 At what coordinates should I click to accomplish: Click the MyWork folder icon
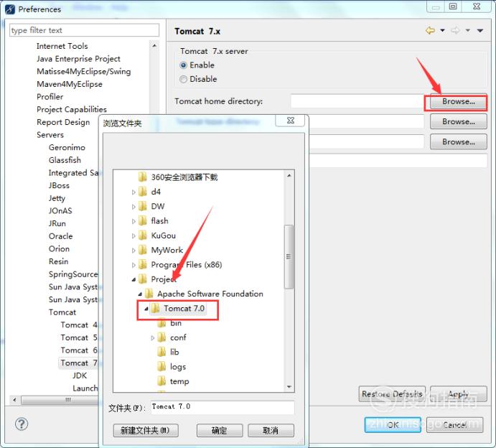(143, 250)
